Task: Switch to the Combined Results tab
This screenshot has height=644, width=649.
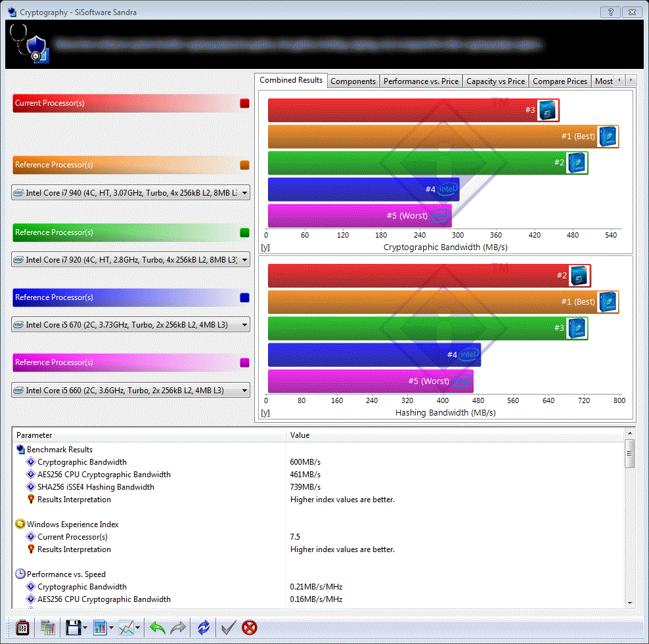Action: (x=291, y=80)
